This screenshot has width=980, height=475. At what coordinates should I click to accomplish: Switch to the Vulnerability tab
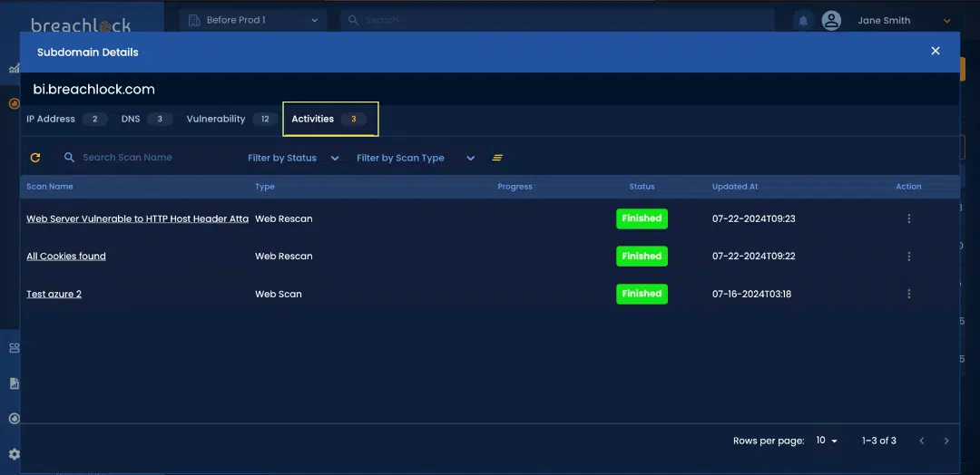click(232, 119)
